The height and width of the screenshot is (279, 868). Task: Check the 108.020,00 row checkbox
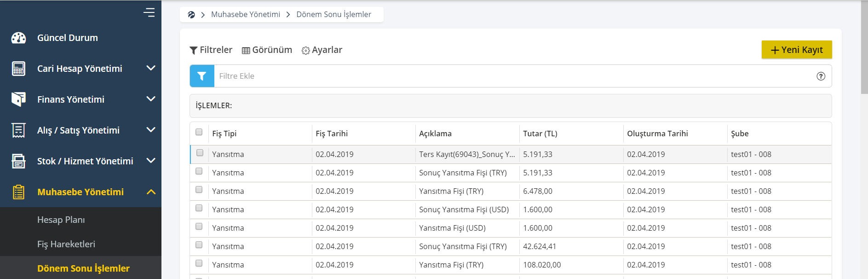pos(199,263)
